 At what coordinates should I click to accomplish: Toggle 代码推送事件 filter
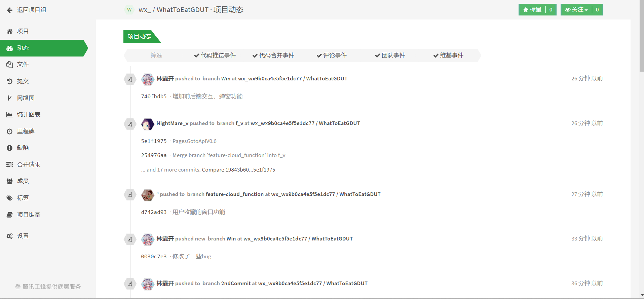click(215, 55)
